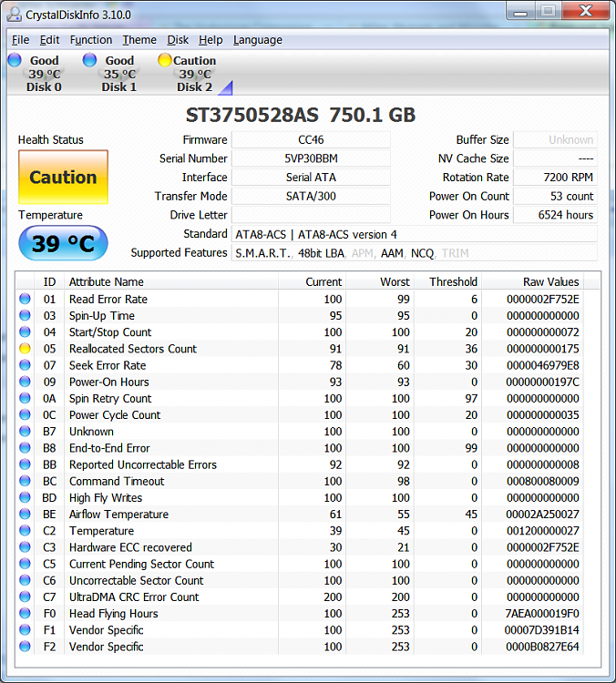Click the Raw Values column header
Viewport: 616px width, 683px height.
533,281
